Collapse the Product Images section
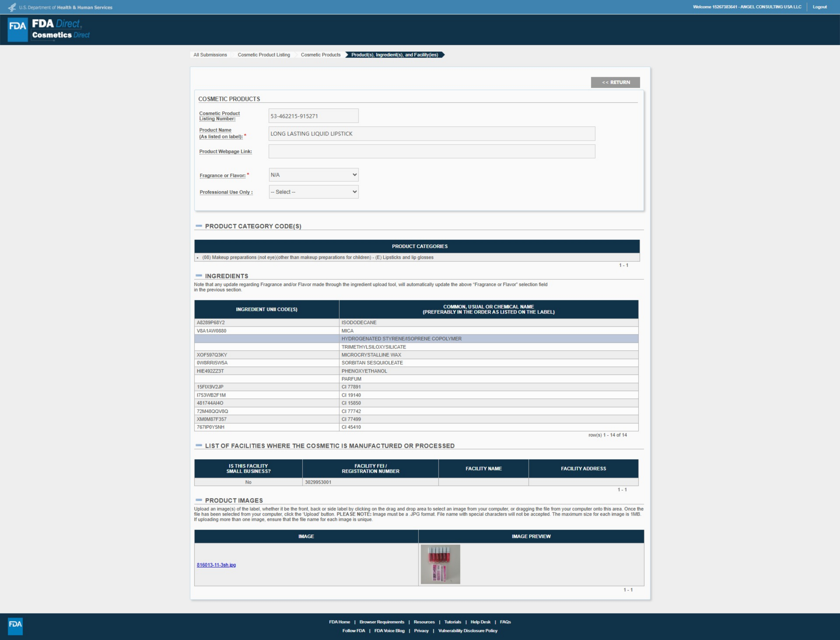Image resolution: width=840 pixels, height=640 pixels. (x=199, y=500)
